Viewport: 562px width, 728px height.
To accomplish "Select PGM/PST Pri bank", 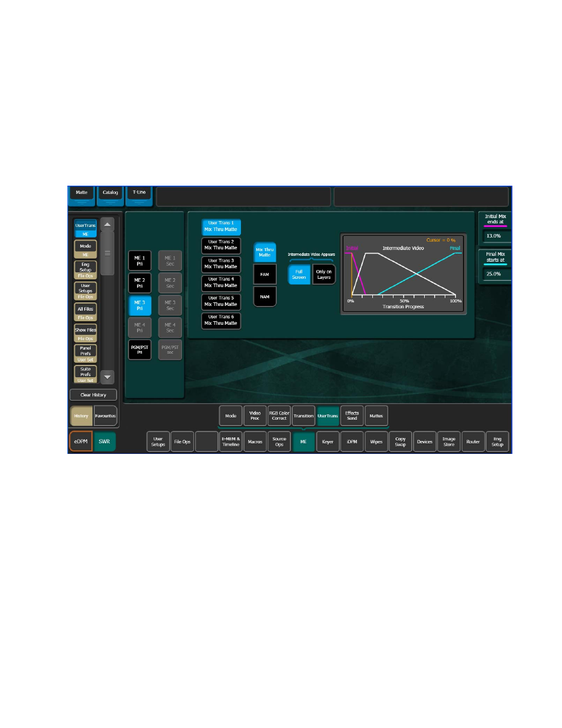I will 140,350.
